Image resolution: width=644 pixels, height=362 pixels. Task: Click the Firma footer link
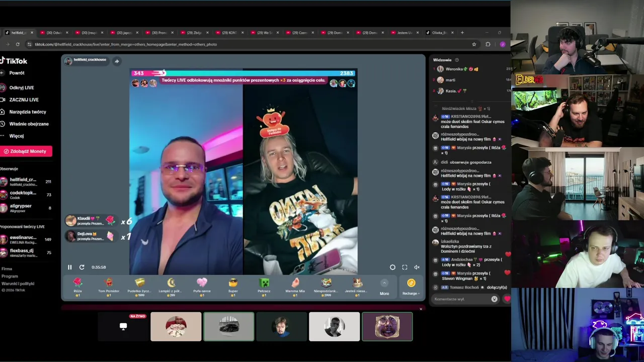(x=7, y=269)
